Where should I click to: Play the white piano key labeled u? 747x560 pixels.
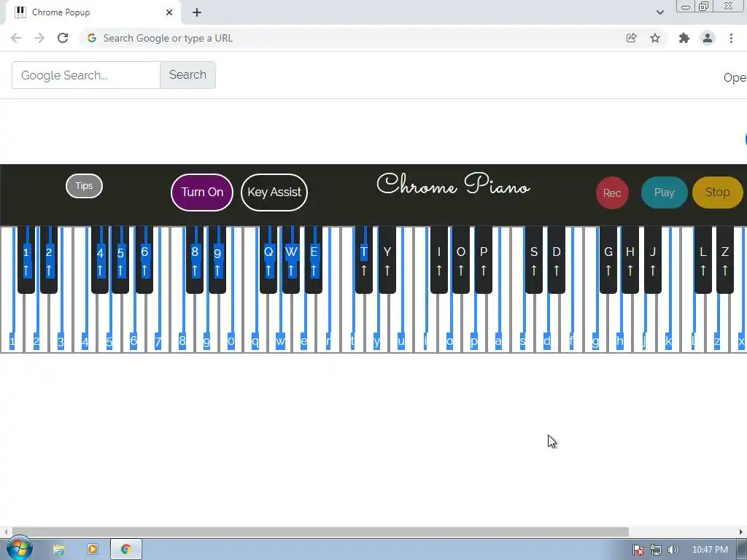click(401, 324)
